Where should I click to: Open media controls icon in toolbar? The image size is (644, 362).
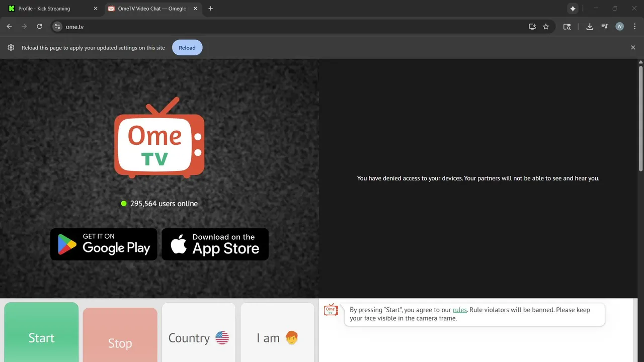click(605, 27)
